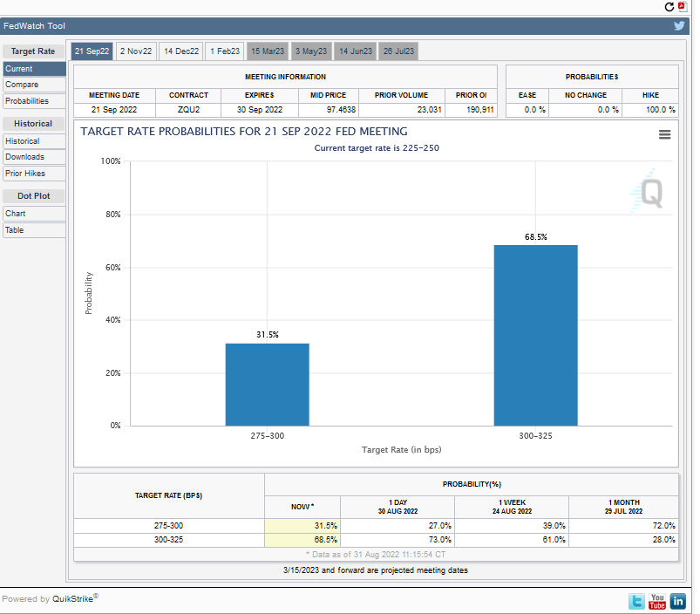Click the 31.5% bar label
This screenshot has height=614, width=700.
267,334
